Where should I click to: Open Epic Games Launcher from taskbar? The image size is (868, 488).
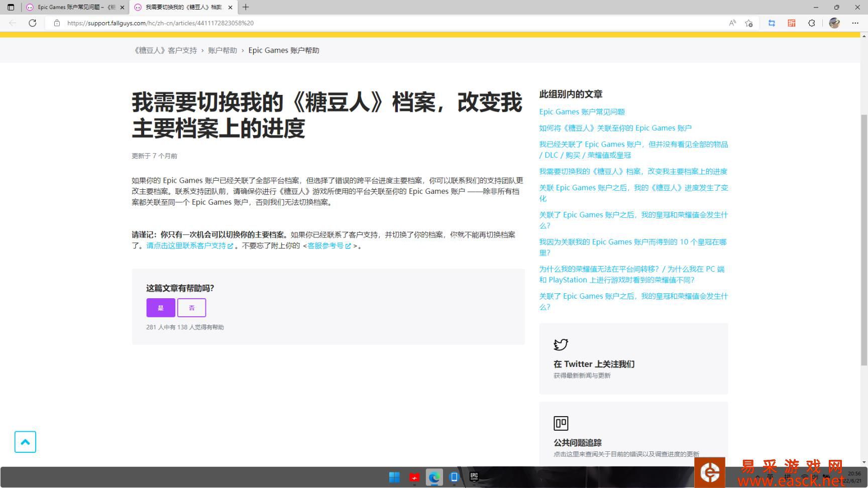(474, 476)
